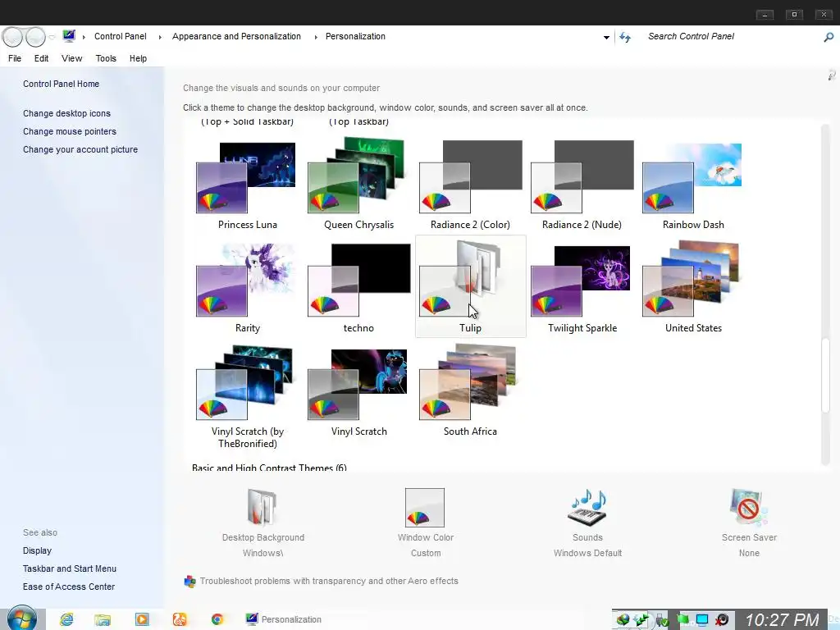Click the refresh address bar icon
Image resolution: width=840 pixels, height=630 pixels.
pyautogui.click(x=625, y=37)
